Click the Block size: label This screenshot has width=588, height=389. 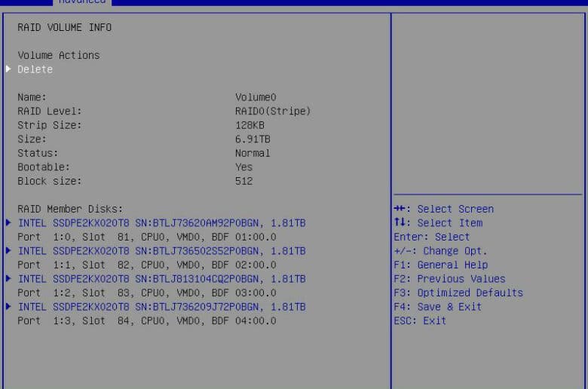pyautogui.click(x=50, y=181)
